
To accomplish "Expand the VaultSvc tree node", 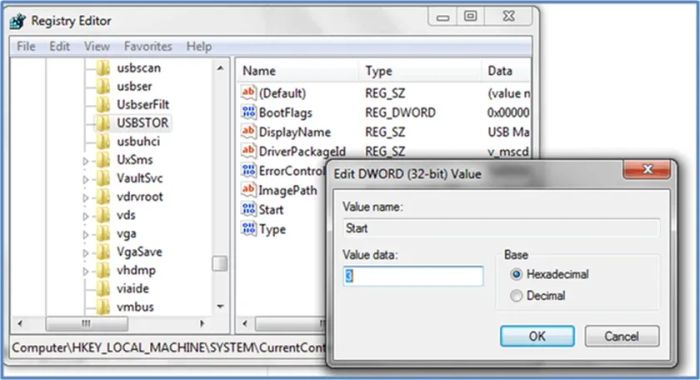I will [86, 179].
